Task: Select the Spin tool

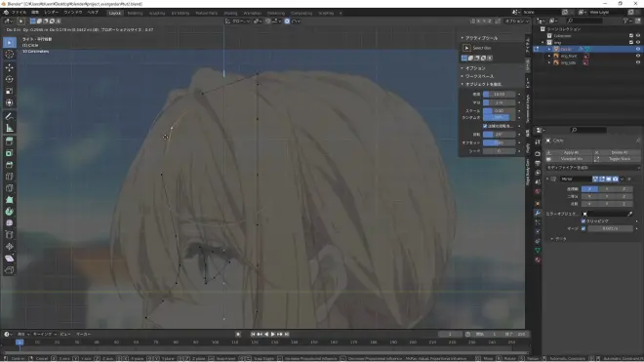Action: click(x=10, y=212)
